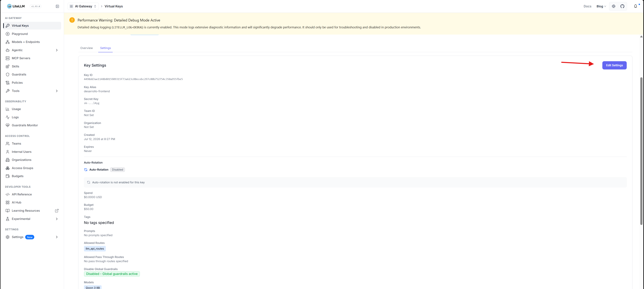Click Disabled - Global guardrails active badge
The image size is (644, 289).
[x=112, y=274]
